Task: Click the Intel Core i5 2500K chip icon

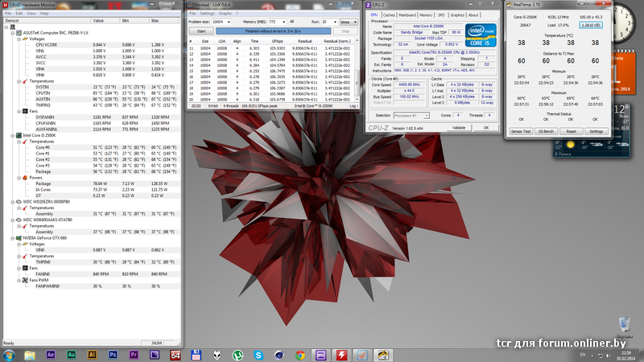Action: 19,135
